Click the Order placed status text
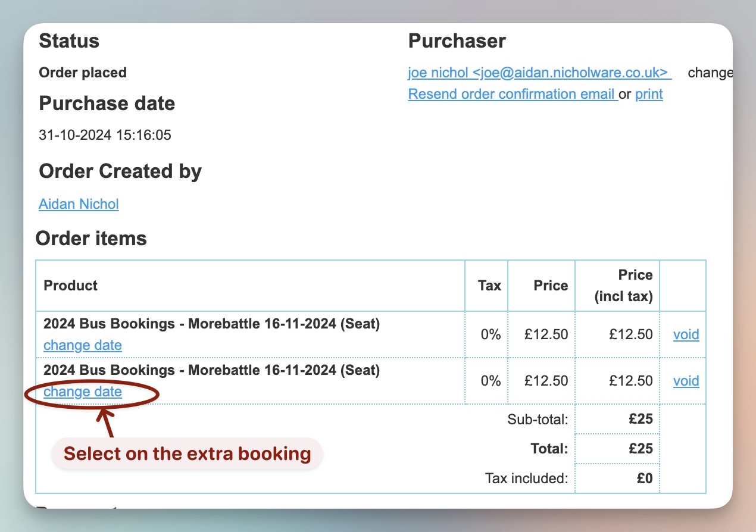Viewport: 756px width, 532px height. click(x=83, y=73)
